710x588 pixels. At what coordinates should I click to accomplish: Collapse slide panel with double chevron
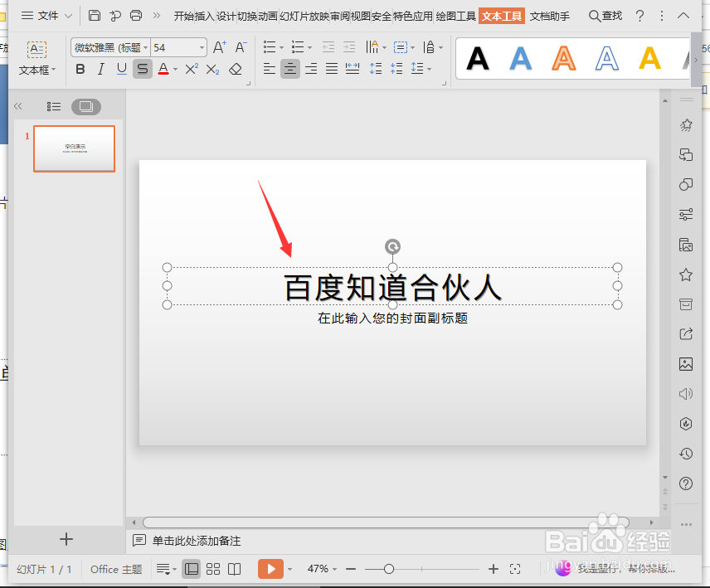(18, 106)
